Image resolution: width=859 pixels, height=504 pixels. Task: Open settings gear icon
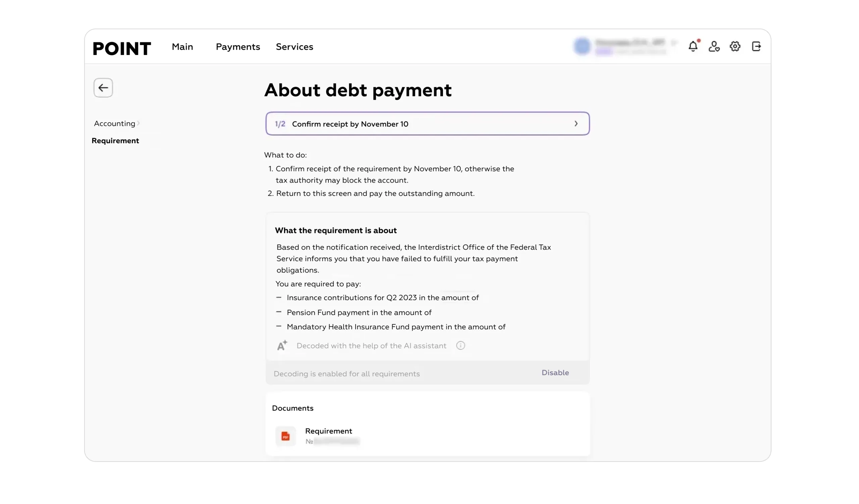735,46
